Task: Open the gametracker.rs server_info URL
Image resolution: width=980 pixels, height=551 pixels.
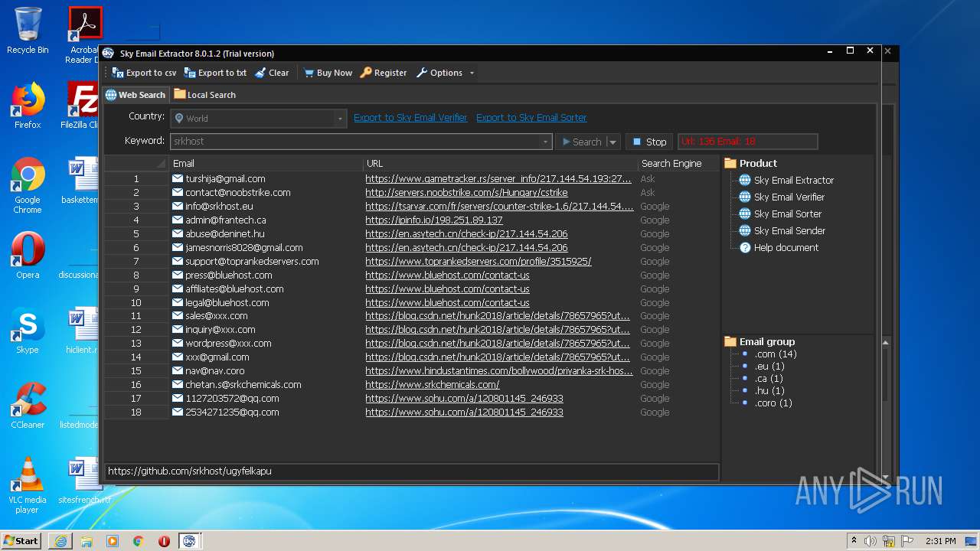Action: [498, 179]
